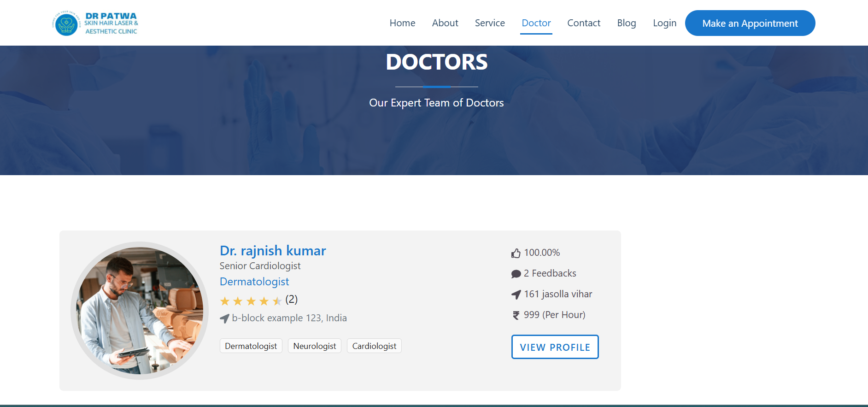Viewport: 868px width, 407px height.
Task: Click the location arrow beside b-block address
Action: (224, 319)
